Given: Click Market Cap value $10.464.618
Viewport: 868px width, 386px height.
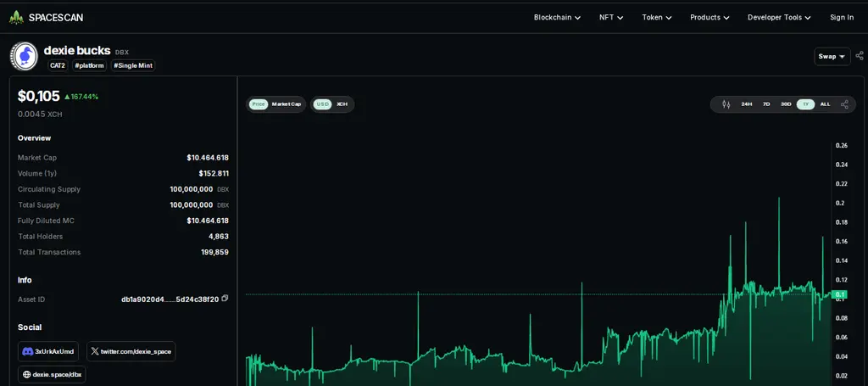Looking at the screenshot, I should 208,158.
